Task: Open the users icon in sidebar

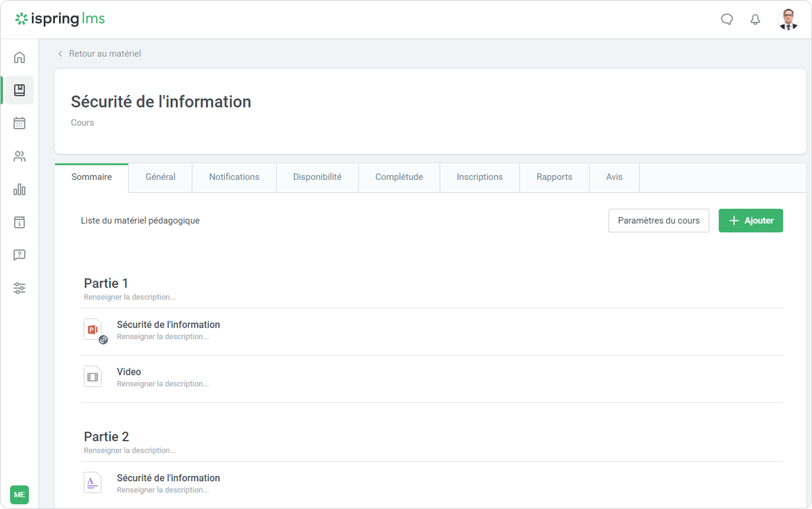Action: [19, 156]
